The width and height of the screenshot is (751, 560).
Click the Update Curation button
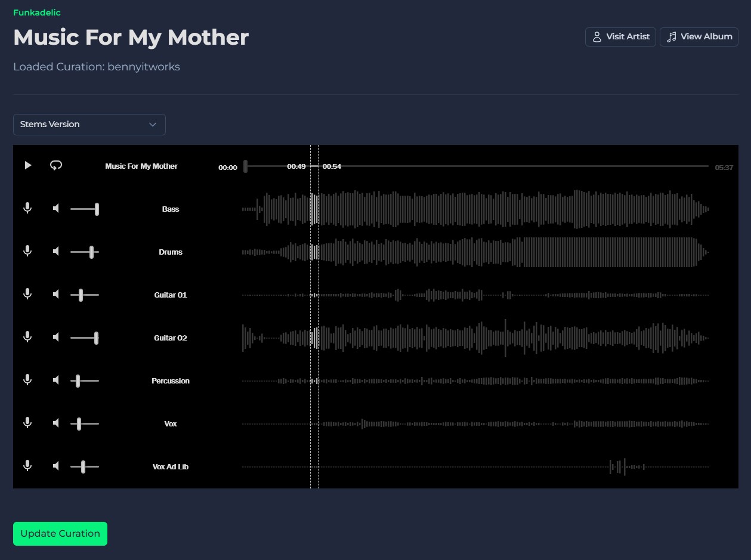[60, 534]
